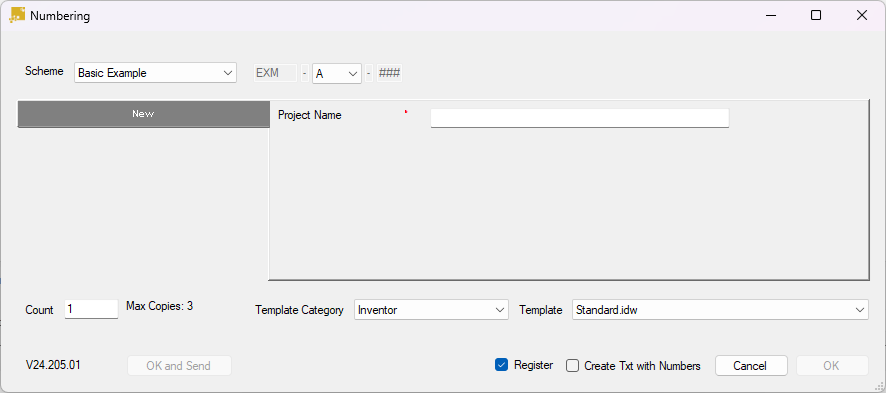Click the Project Name label
This screenshot has height=393, width=886.
310,115
